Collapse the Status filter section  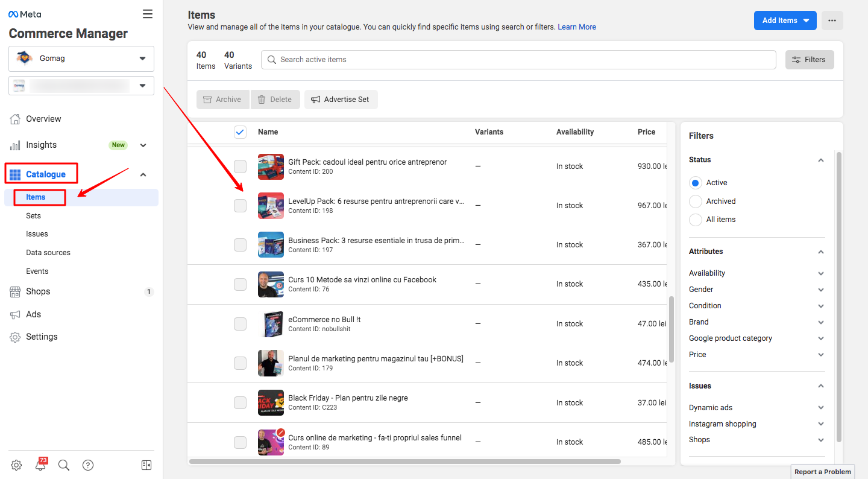[x=820, y=160]
